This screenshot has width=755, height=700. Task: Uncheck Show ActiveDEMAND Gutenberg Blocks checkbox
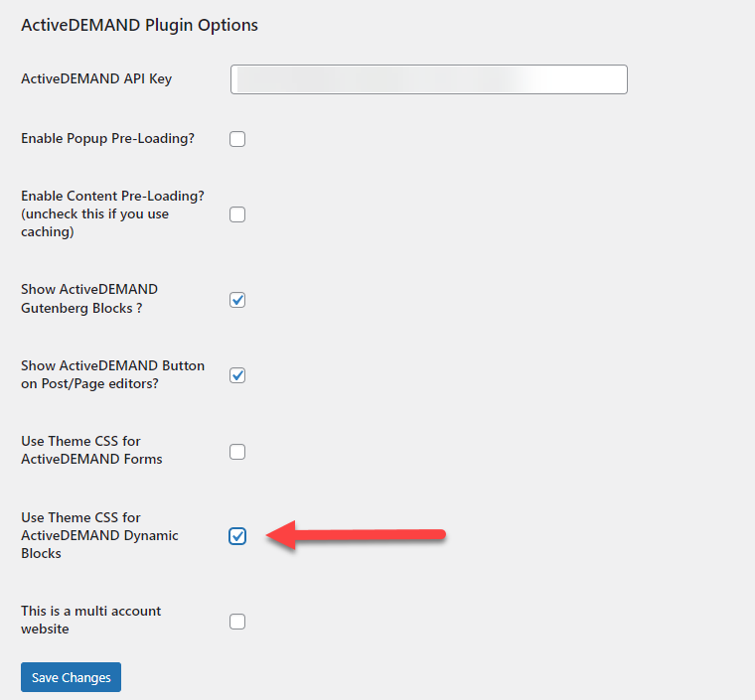pos(237,300)
